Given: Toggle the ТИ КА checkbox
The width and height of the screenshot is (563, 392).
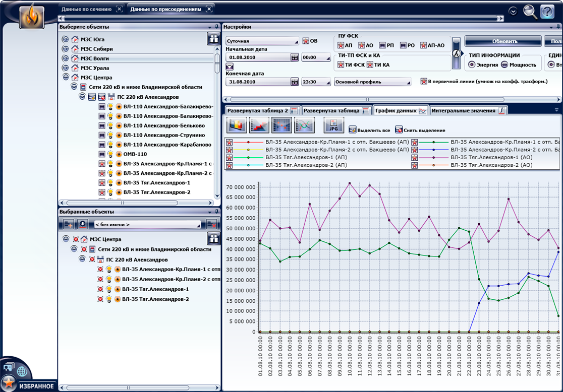Looking at the screenshot, I should coord(370,64).
